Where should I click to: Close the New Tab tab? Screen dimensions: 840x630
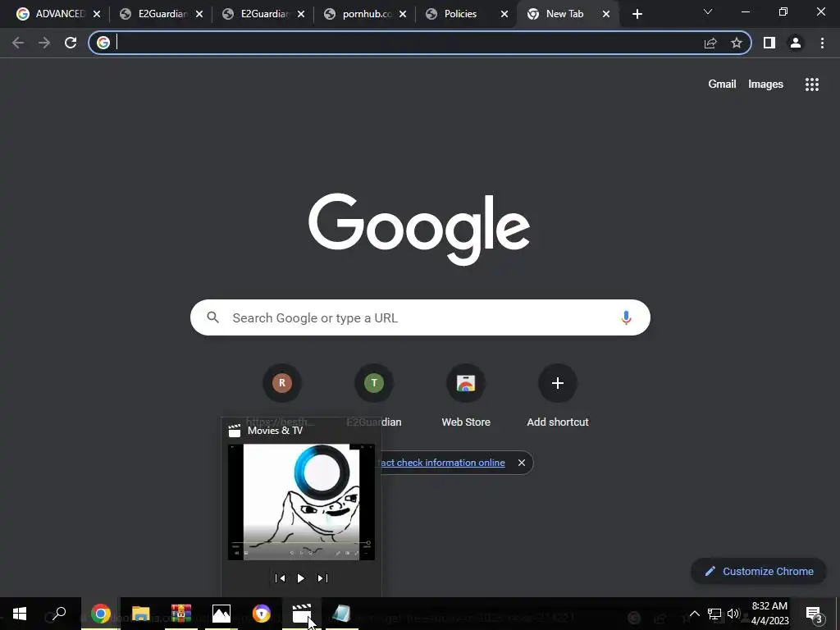pos(606,15)
